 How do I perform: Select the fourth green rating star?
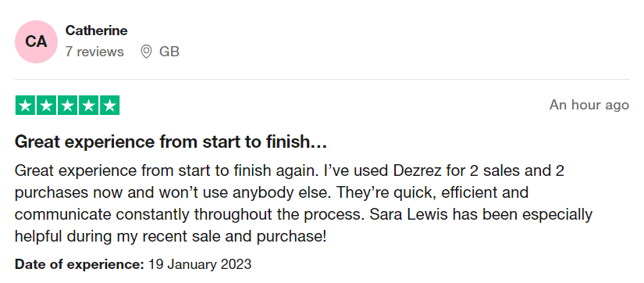88,106
